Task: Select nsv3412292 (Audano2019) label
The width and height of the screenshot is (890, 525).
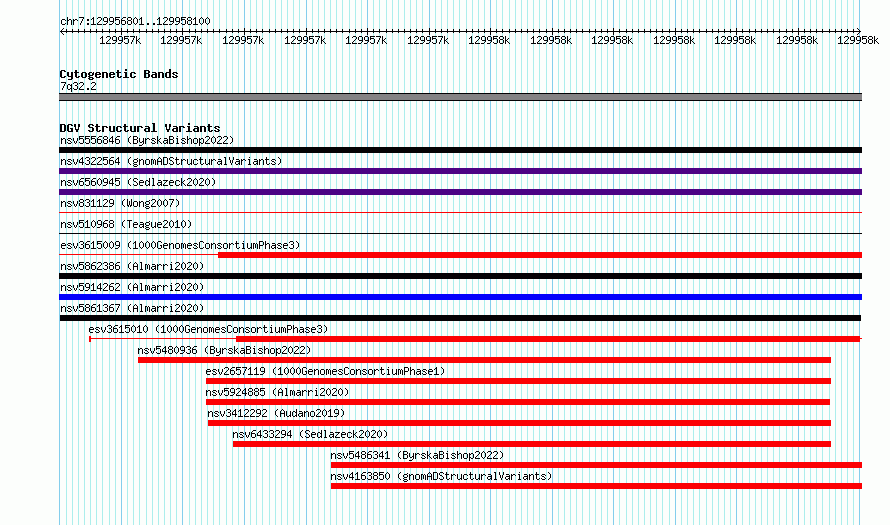Action: pyautogui.click(x=276, y=413)
